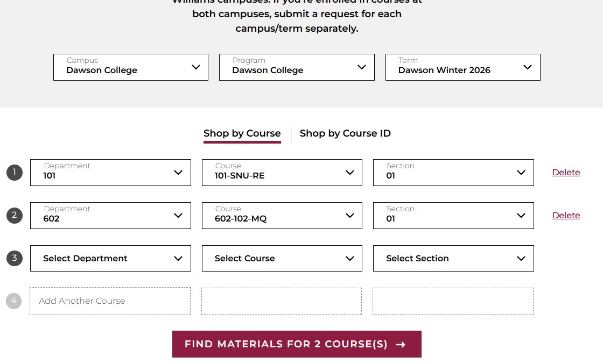603x364 pixels.
Task: Delete the first course row
Action: [566, 173]
